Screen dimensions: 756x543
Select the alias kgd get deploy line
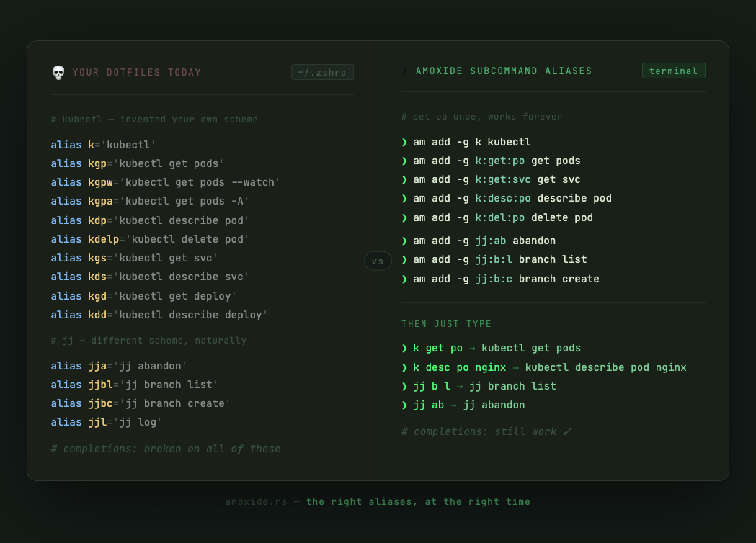(x=143, y=296)
